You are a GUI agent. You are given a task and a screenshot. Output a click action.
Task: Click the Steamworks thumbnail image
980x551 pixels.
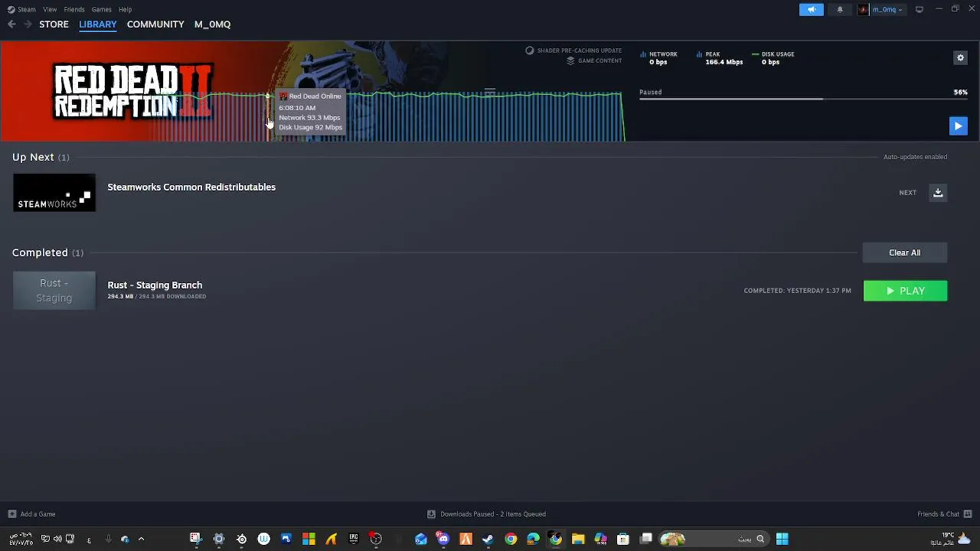pyautogui.click(x=54, y=193)
